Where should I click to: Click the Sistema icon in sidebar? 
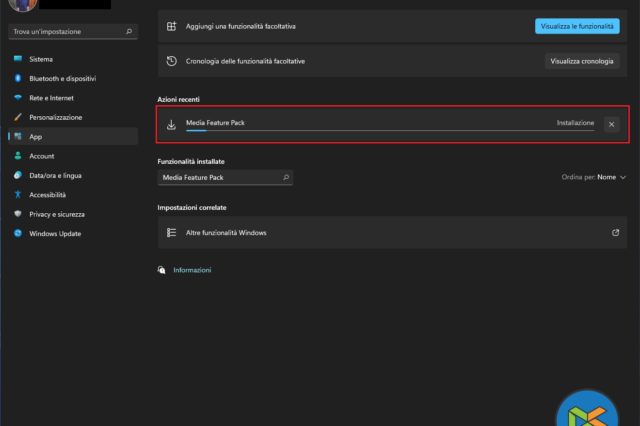point(18,59)
